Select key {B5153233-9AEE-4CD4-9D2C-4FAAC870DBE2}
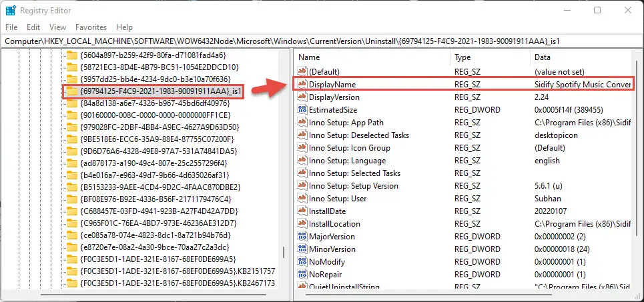644x302 pixels. click(x=160, y=187)
